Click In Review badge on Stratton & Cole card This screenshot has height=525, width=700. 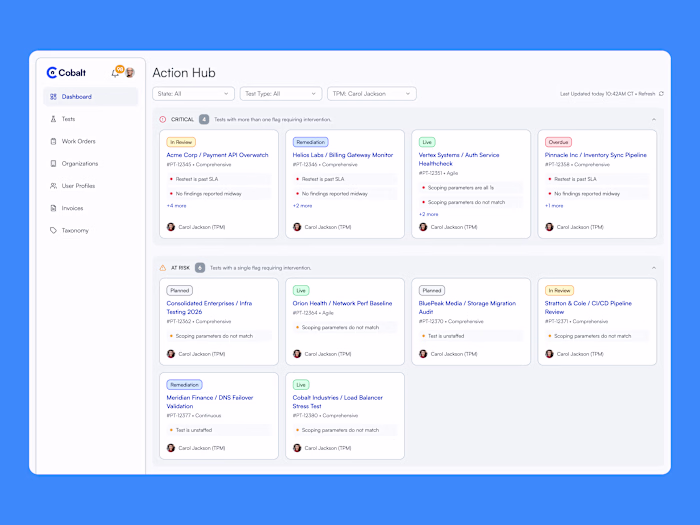pos(559,290)
